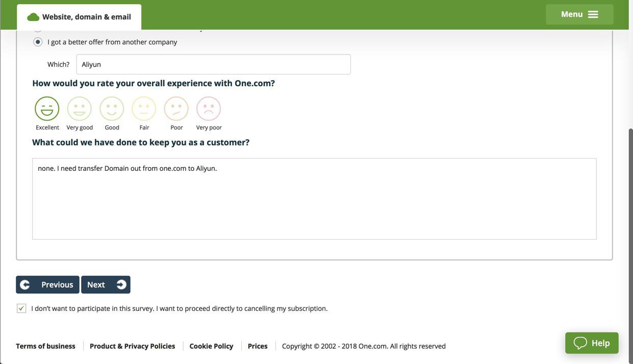Click the Help chat bubble icon
Viewport: 633px width, 364px height.
click(580, 343)
